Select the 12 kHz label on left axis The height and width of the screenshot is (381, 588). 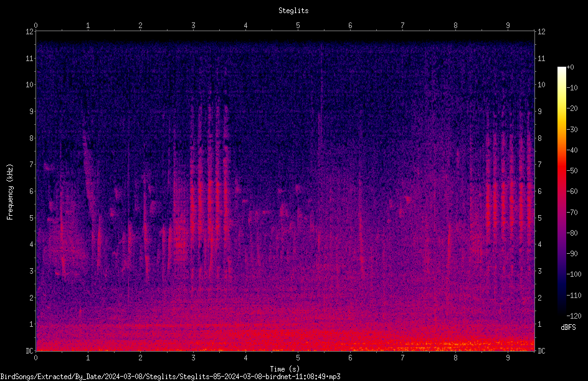point(30,32)
